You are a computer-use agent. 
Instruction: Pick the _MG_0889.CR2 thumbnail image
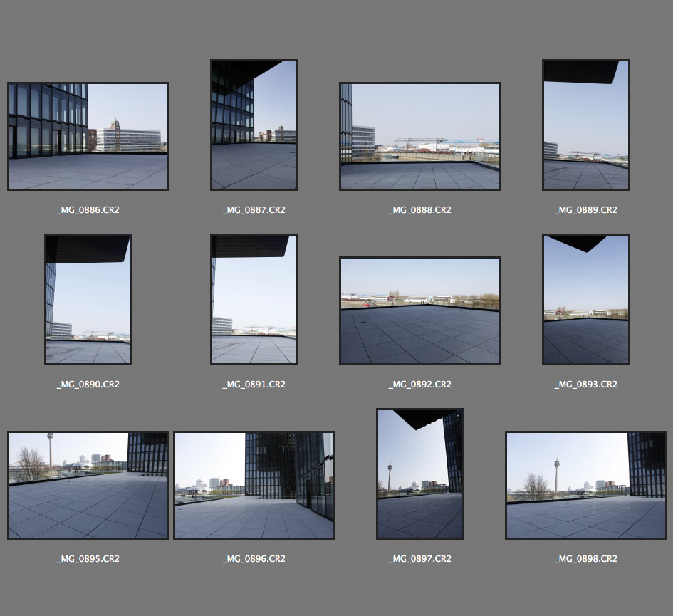point(586,125)
